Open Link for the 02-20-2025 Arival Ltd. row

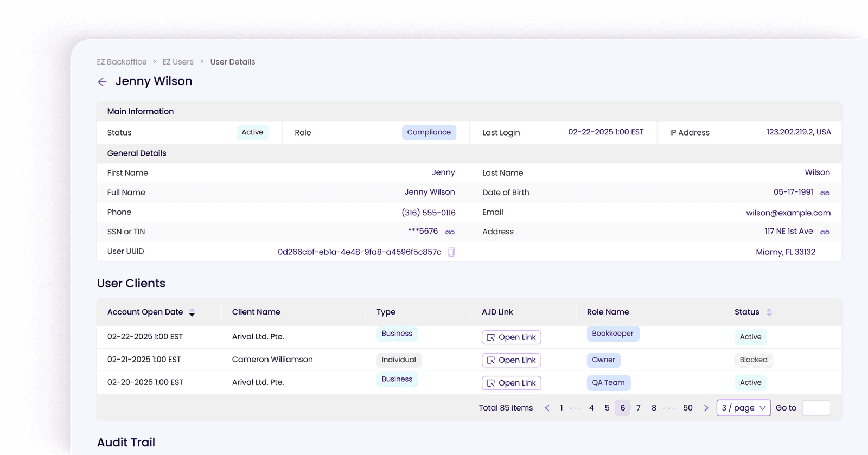[511, 383]
